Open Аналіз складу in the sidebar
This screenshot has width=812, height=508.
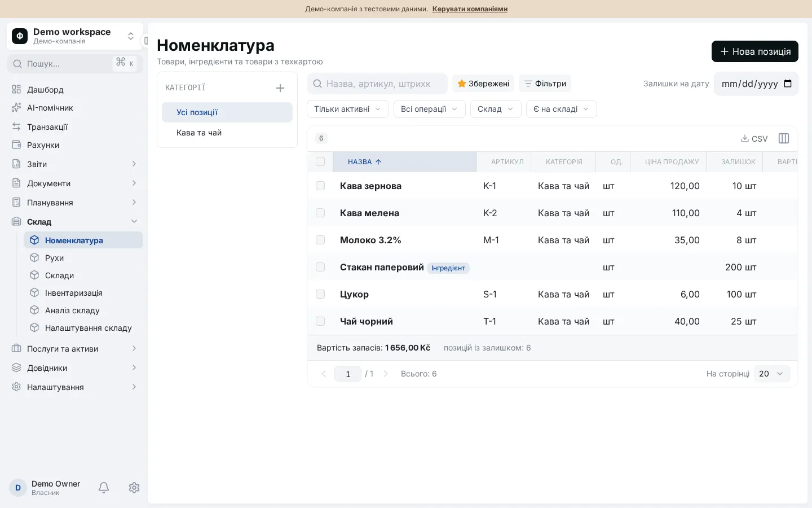[x=83, y=310]
